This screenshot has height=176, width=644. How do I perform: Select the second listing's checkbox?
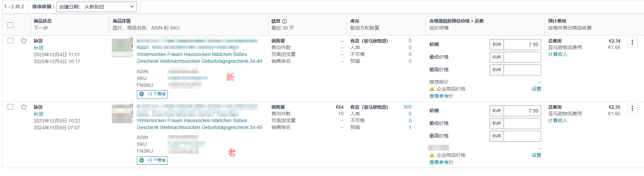pos(10,107)
